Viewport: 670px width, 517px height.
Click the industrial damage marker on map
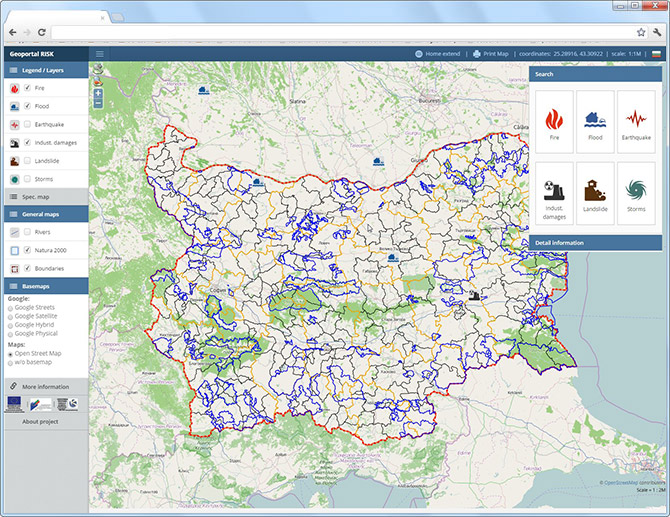pos(474,295)
